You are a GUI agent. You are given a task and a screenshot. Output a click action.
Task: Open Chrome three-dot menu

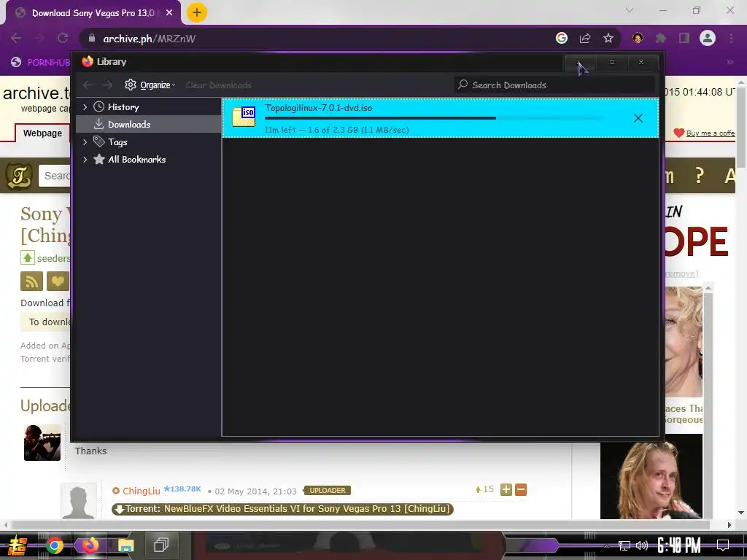pos(731,38)
